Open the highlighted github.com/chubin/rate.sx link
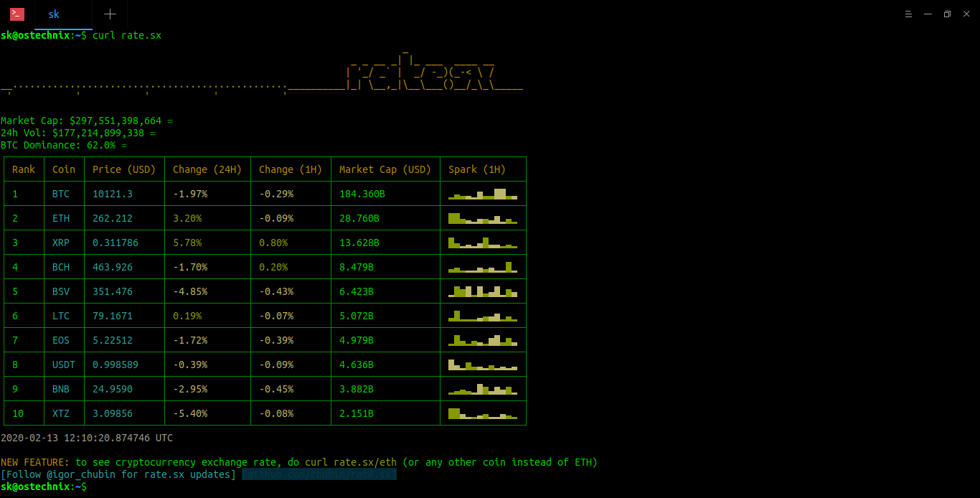This screenshot has width=980, height=498. coord(319,474)
